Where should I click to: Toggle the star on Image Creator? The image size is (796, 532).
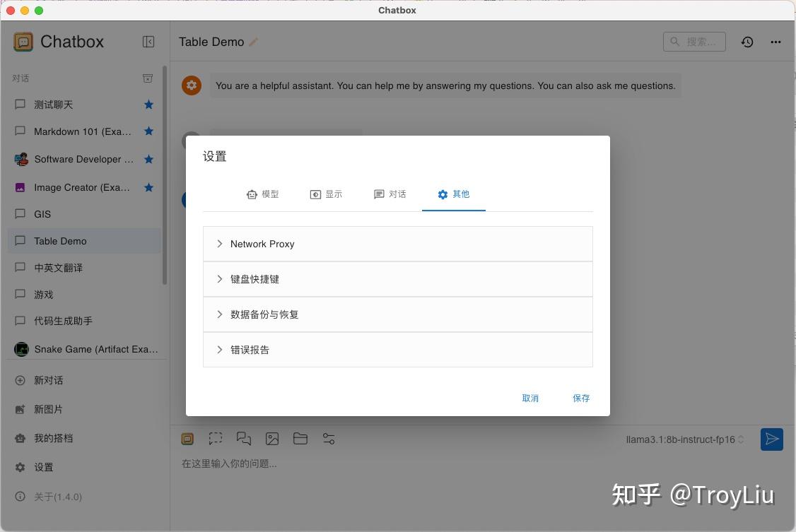(x=148, y=187)
